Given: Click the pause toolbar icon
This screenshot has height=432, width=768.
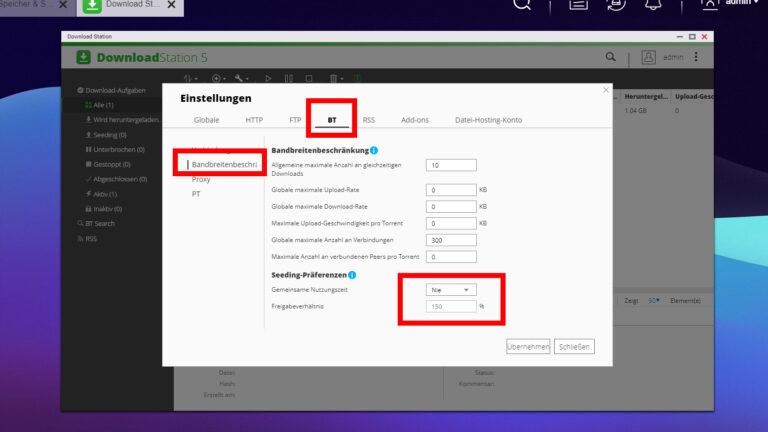Looking at the screenshot, I should pyautogui.click(x=288, y=78).
